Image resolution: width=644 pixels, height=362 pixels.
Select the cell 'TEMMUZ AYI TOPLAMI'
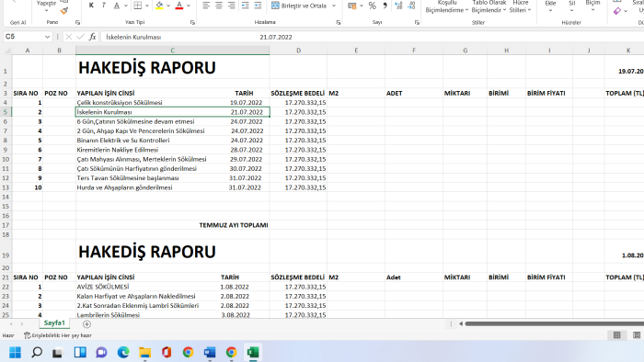click(173, 225)
